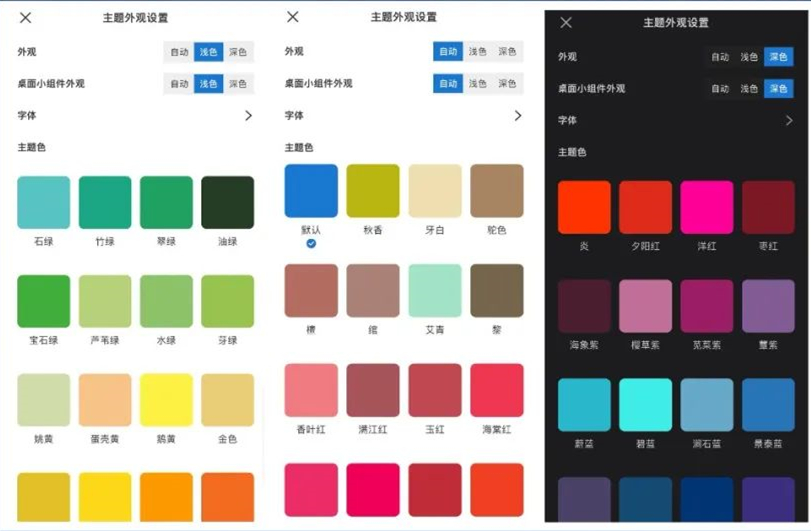Choose the 夕阳红 theme color

(645, 207)
